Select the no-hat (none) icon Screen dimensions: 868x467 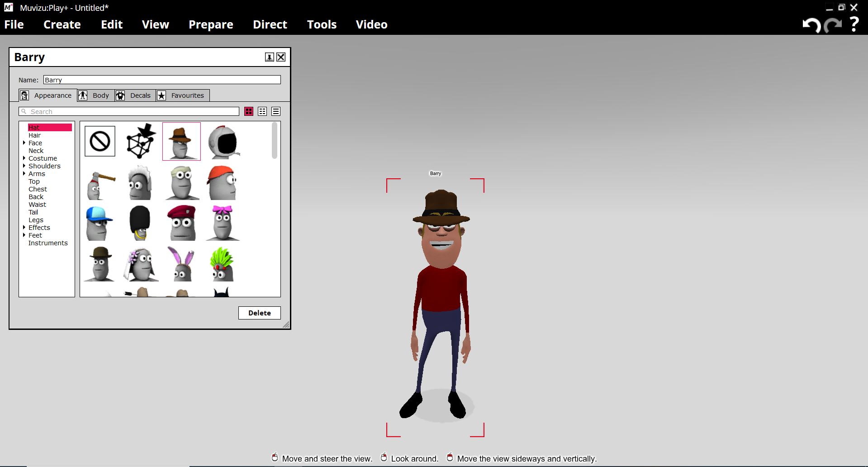coord(100,141)
